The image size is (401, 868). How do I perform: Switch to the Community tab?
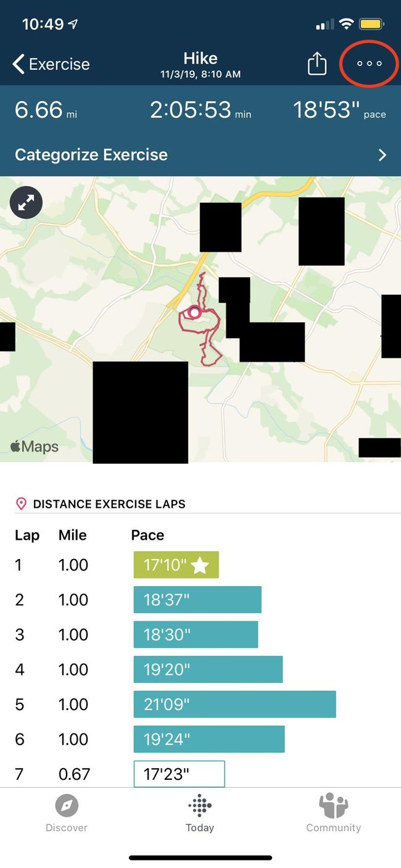pyautogui.click(x=333, y=814)
